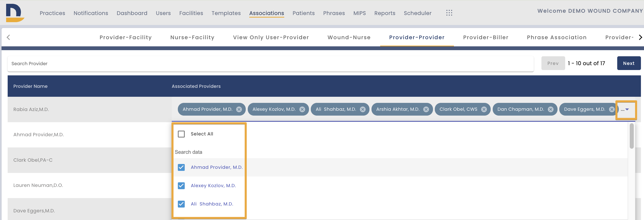The image size is (644, 220).
Task: Open the Practices menu
Action: click(x=52, y=13)
